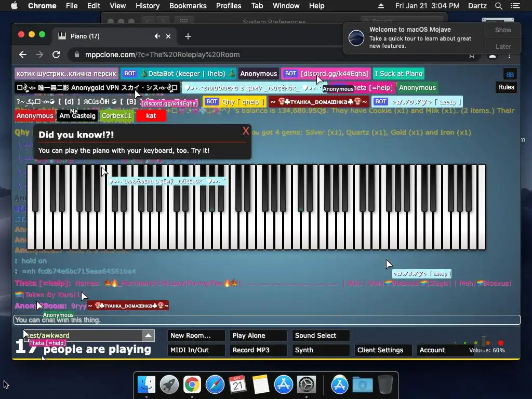Reload the mppclone page
Screen dimensions: 532x399
click(x=56, y=55)
